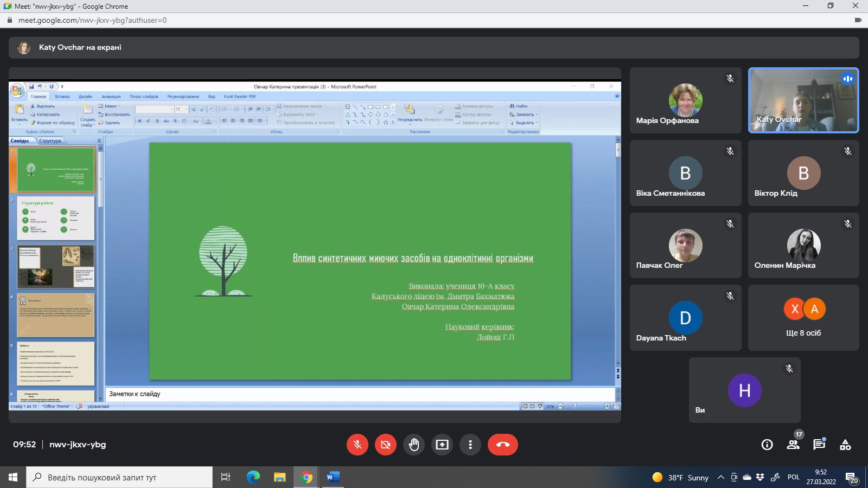Open the meeting details info icon
This screenshot has height=488, width=868.
tap(767, 445)
